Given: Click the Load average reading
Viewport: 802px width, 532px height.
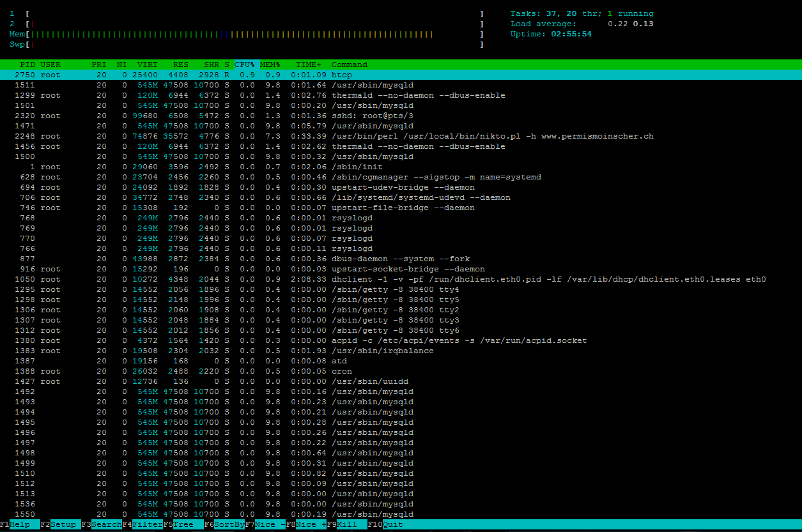Looking at the screenshot, I should pos(582,24).
